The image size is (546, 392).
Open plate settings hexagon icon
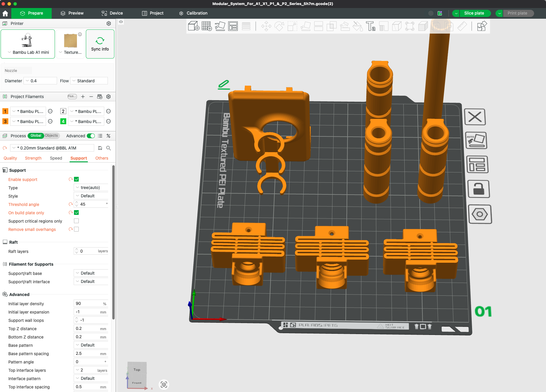point(480,214)
